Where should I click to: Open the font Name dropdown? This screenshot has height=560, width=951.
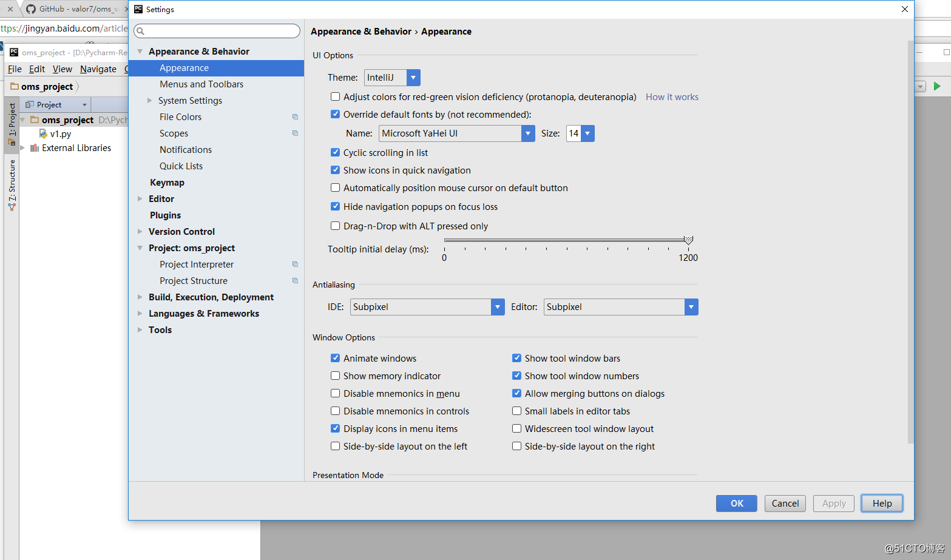coord(528,133)
